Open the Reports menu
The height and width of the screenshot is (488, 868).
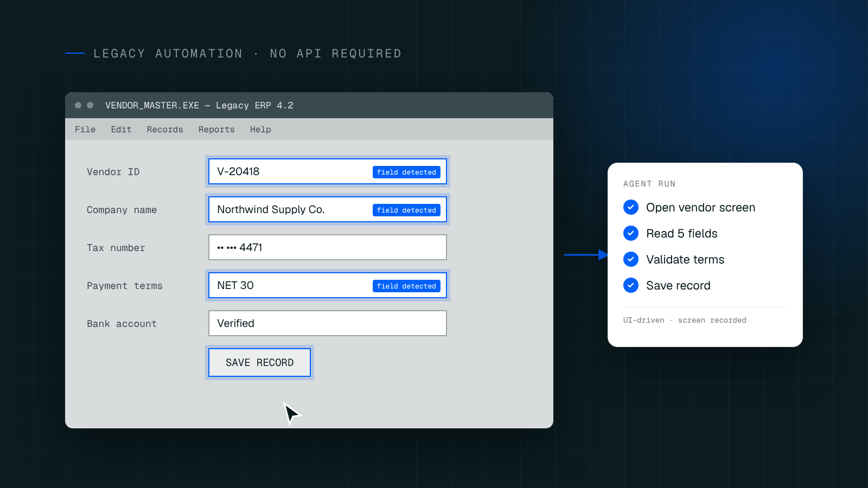[216, 130]
